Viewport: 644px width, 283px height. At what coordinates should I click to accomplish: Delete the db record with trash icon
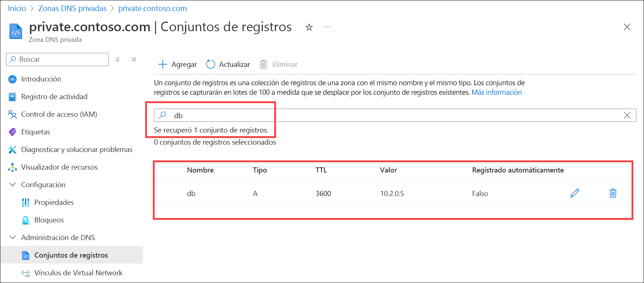click(613, 193)
